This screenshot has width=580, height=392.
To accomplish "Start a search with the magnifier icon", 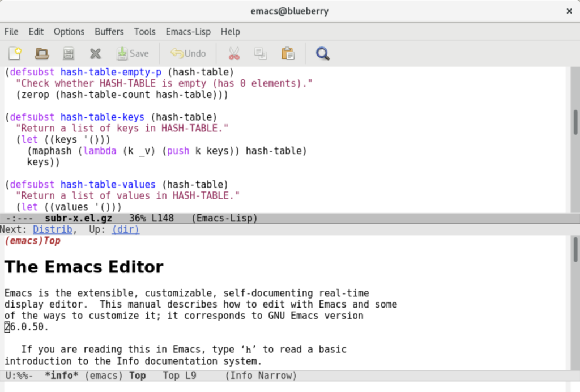I will tap(322, 53).
